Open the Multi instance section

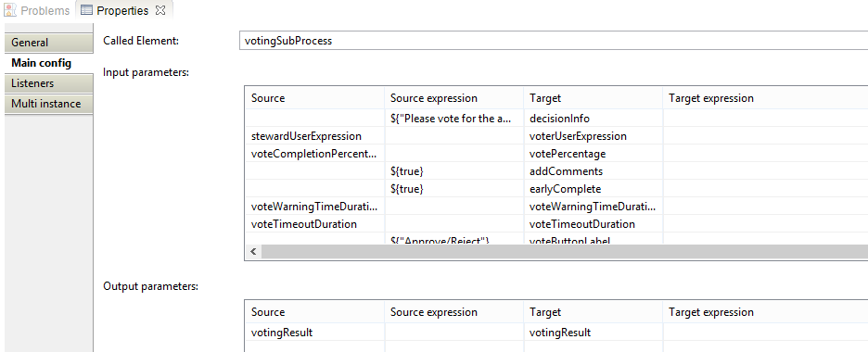click(x=48, y=104)
